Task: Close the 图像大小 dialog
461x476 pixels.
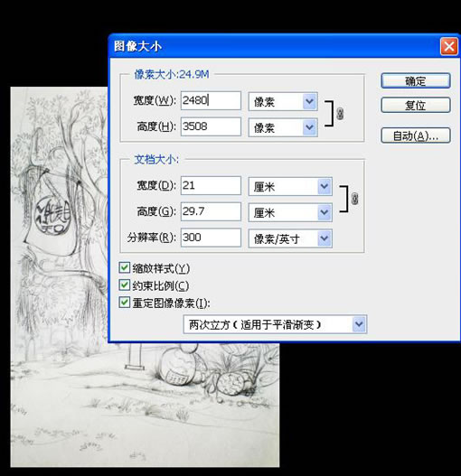Action: click(x=449, y=47)
